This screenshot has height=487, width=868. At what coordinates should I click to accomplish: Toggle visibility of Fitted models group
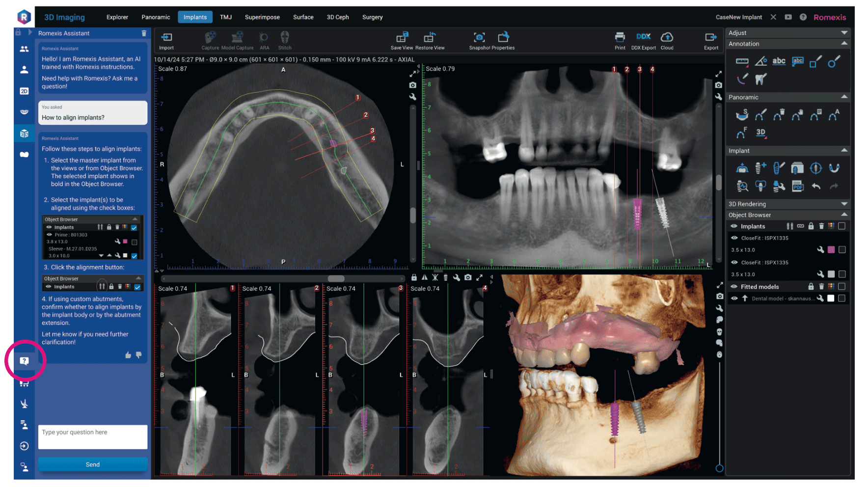(x=734, y=287)
